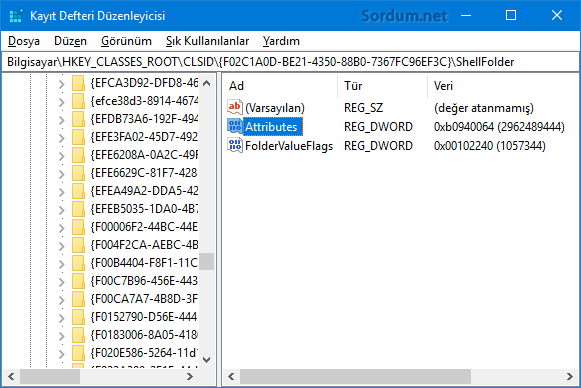Expand the {EFE6208A-0A2C-49F key
This screenshot has height=388, width=581.
tap(62, 156)
